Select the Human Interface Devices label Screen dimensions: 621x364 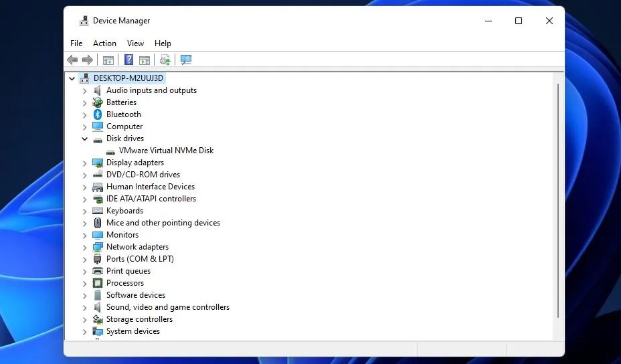(151, 187)
